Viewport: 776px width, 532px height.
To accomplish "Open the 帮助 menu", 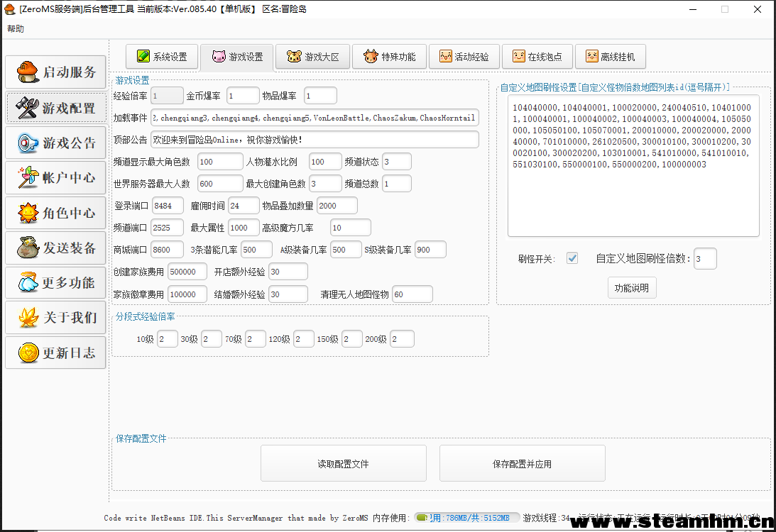I will tap(15, 29).
